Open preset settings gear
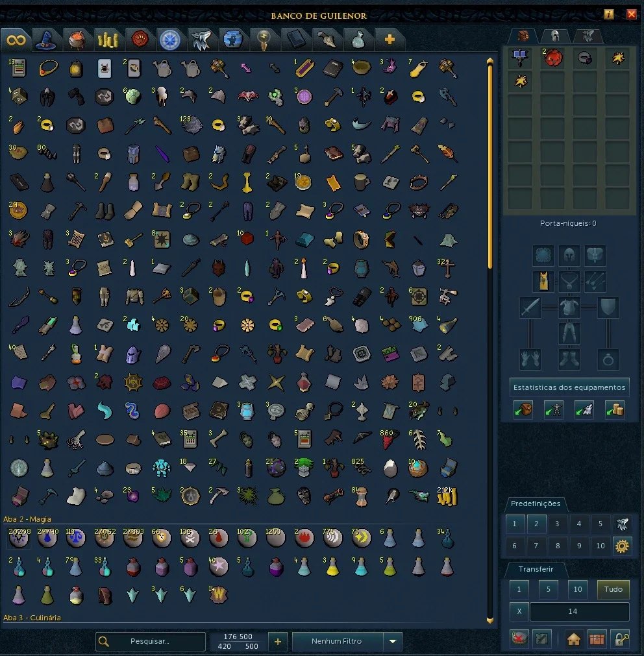644x656 pixels. [622, 546]
